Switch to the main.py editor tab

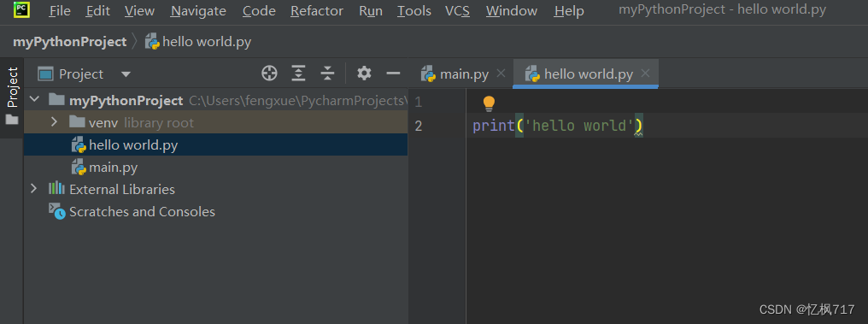pyautogui.click(x=455, y=74)
